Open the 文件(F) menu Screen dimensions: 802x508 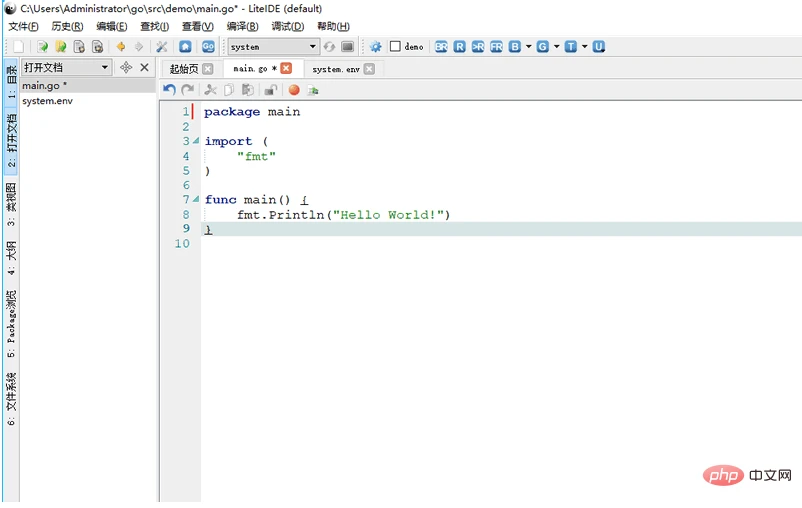pyautogui.click(x=23, y=26)
